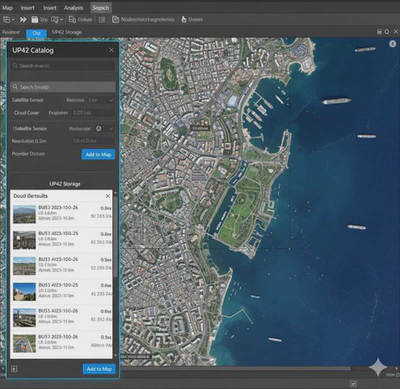Screen dimensions: 400x389
Task: Select the blue Ore tab
Action: click(36, 33)
